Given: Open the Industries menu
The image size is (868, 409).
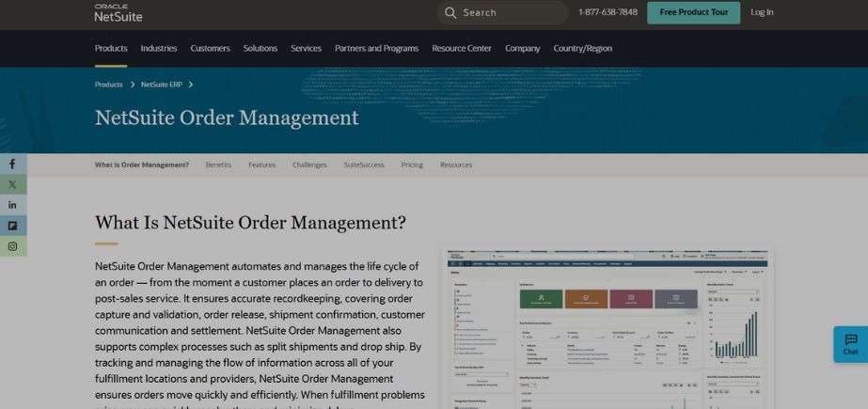Looking at the screenshot, I should pos(159,48).
